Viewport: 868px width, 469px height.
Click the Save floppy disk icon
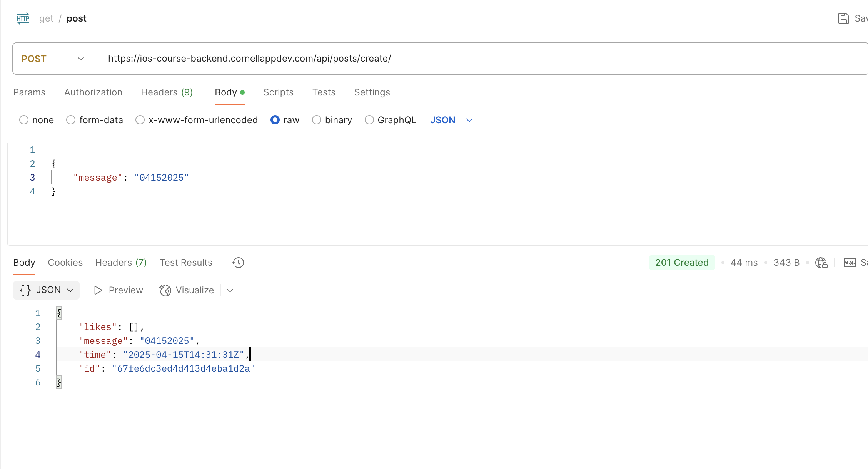tap(843, 18)
